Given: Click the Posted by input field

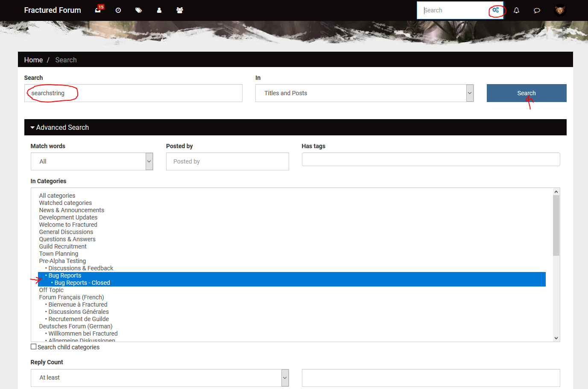Looking at the screenshot, I should 228,161.
